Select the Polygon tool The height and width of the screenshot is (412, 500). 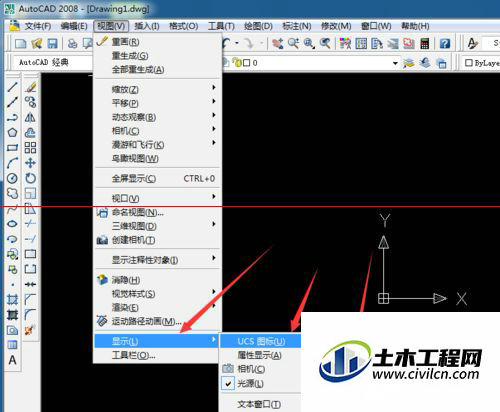tap(12, 132)
